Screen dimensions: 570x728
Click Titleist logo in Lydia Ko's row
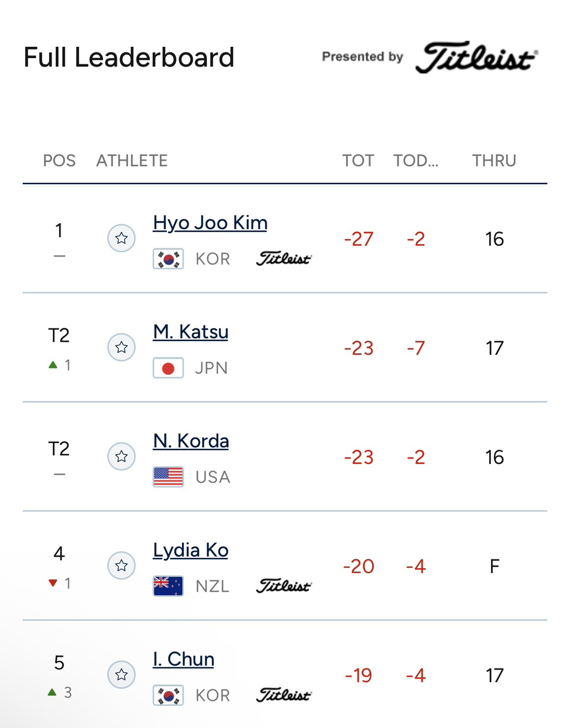click(x=284, y=586)
